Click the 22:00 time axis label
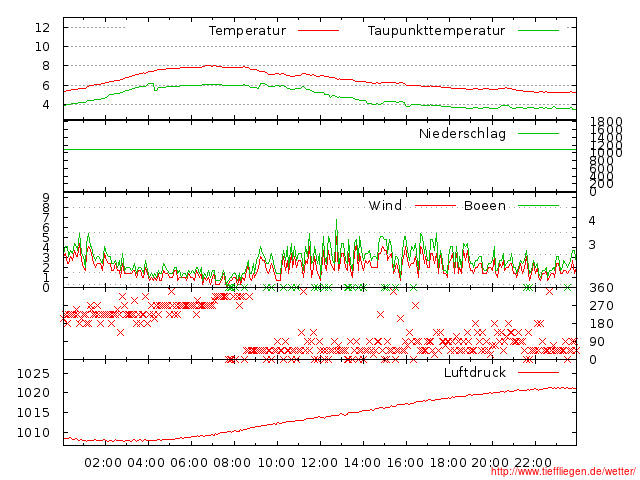The width and height of the screenshot is (640, 480). (533, 463)
